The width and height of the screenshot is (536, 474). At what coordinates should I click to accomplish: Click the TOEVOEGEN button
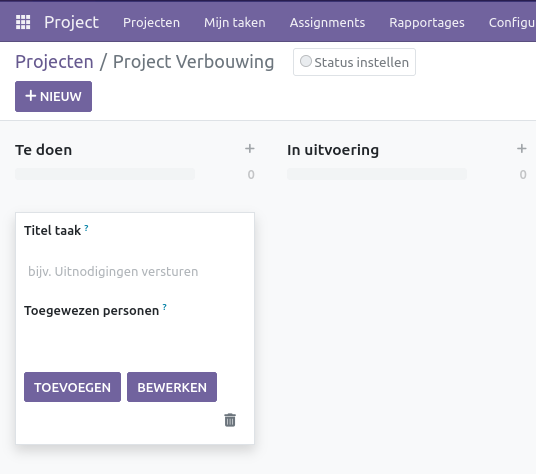[x=72, y=387]
